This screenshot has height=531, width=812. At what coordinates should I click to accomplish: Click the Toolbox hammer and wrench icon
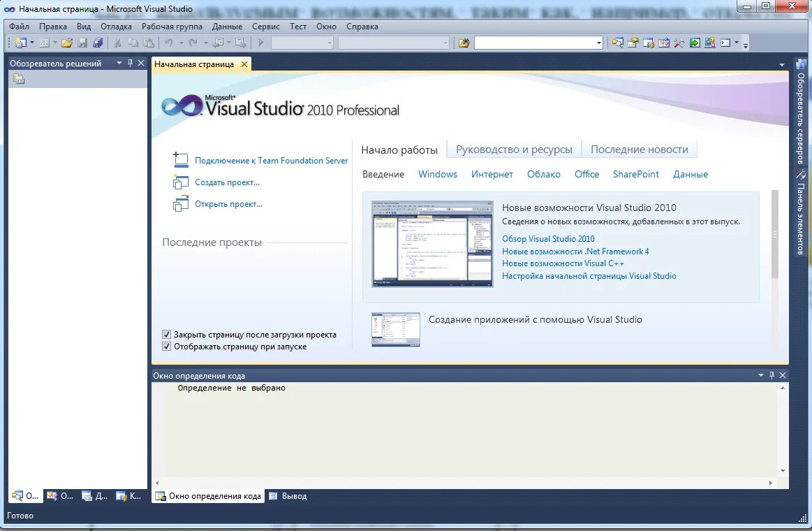[x=679, y=43]
